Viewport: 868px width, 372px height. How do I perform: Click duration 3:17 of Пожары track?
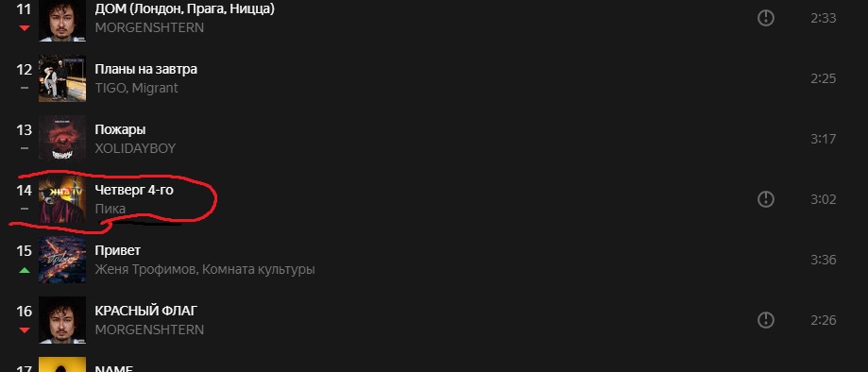coord(824,139)
